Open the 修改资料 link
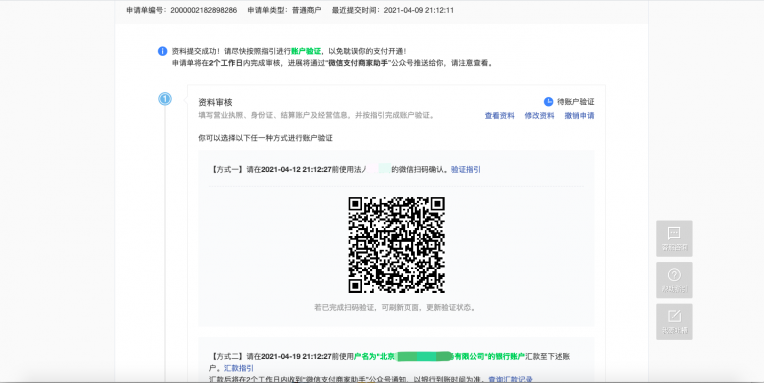Viewport: 764px width, 383px height. (539, 115)
